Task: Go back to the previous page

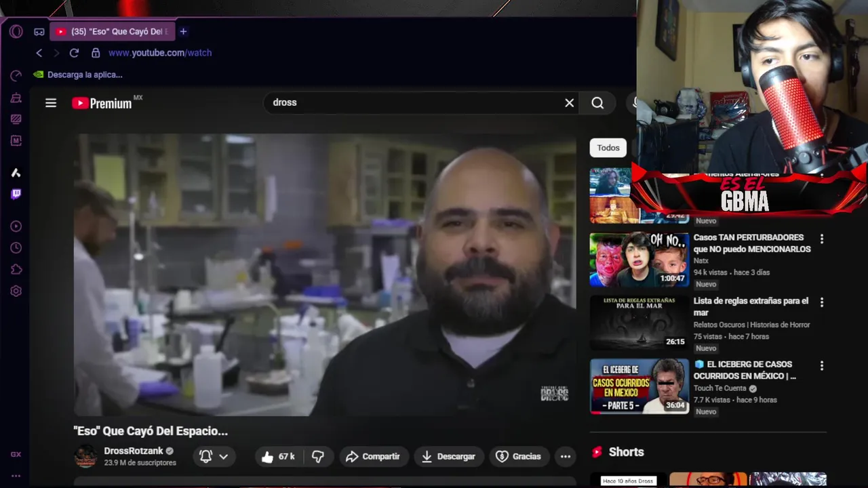Action: pyautogui.click(x=39, y=53)
